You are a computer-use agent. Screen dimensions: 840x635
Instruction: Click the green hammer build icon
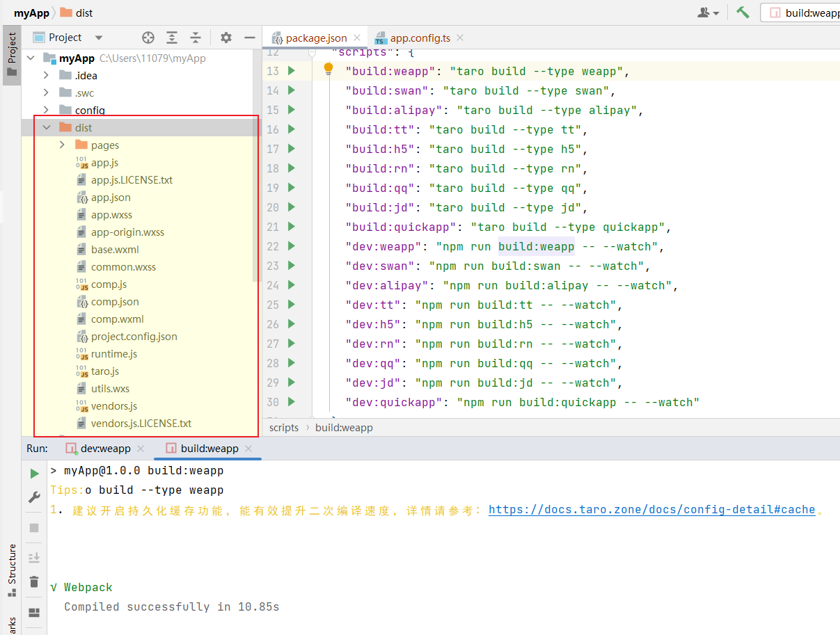(743, 13)
